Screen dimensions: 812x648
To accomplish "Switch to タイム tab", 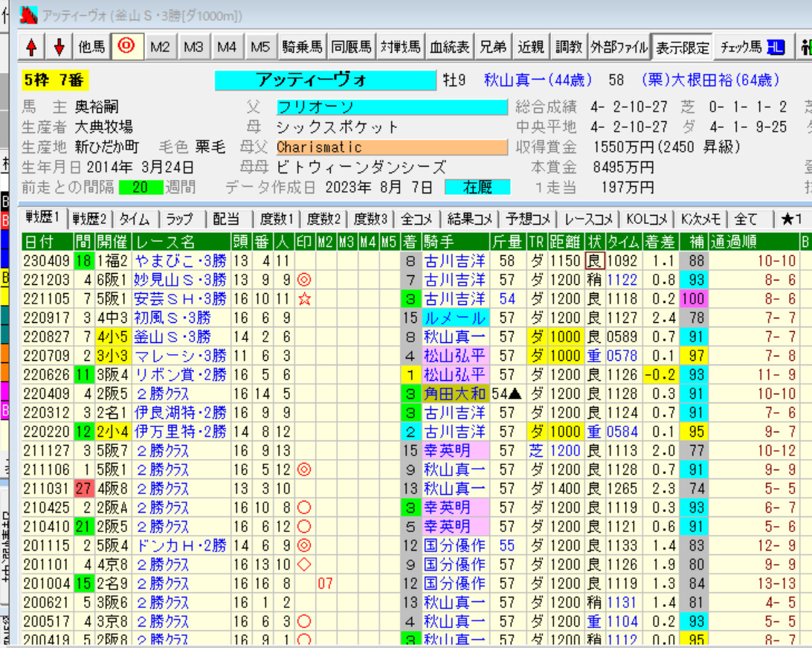I will [134, 219].
